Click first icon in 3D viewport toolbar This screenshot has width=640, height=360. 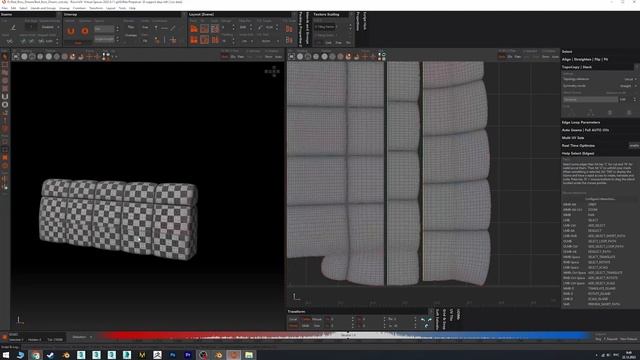[x=16, y=57]
